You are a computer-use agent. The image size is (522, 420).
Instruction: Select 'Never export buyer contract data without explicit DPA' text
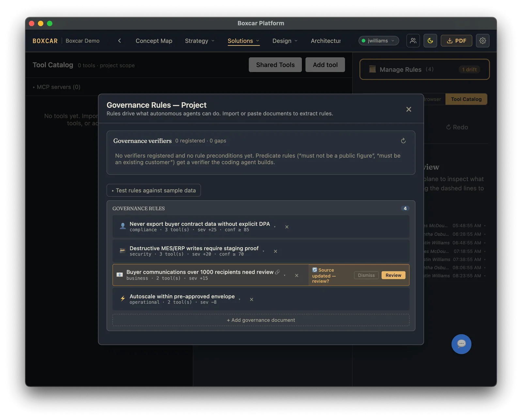tap(200, 224)
